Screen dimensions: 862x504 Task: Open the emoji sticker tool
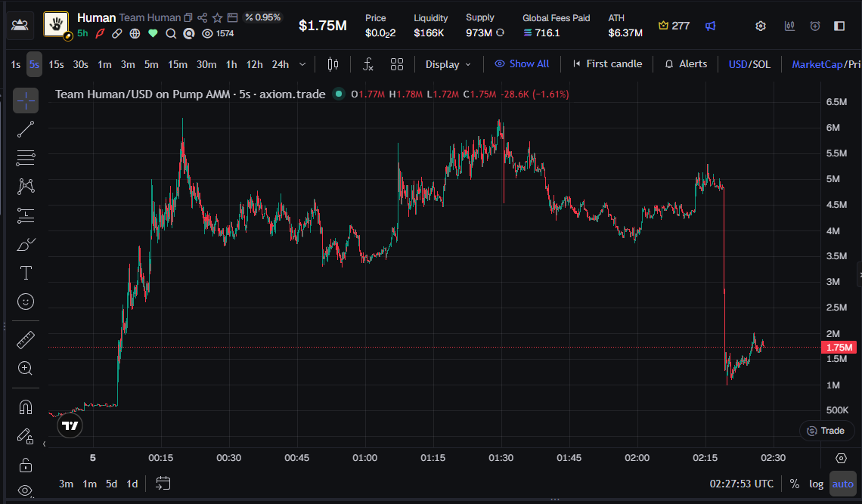(x=26, y=301)
